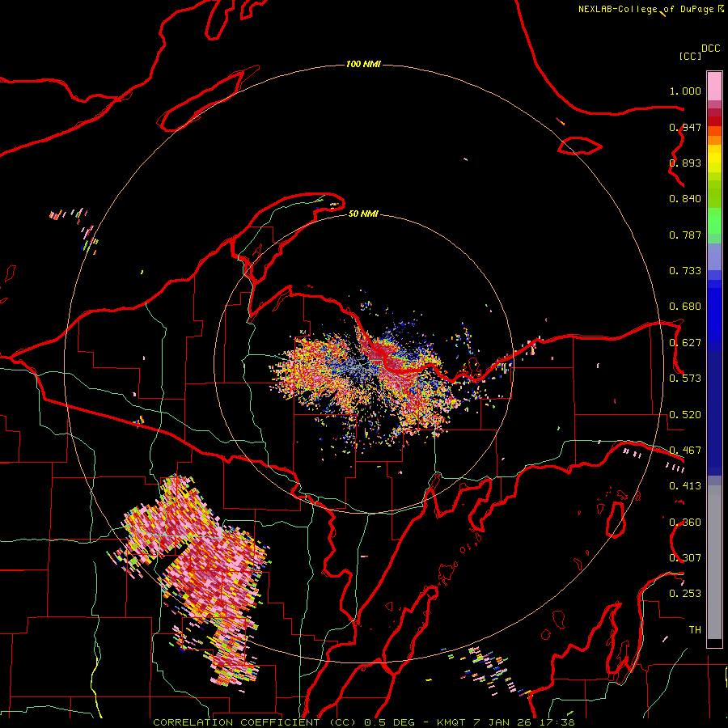
Task: Select the 0.253 scale value
Action: coord(685,594)
